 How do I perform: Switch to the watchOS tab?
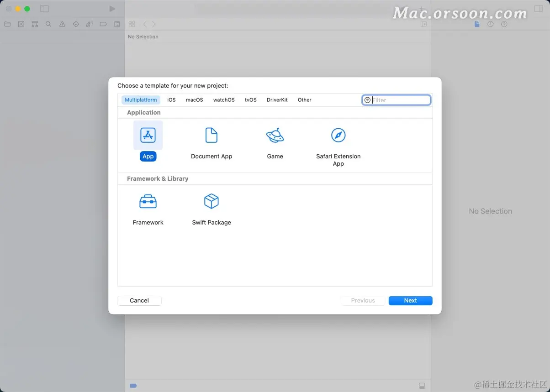(224, 100)
